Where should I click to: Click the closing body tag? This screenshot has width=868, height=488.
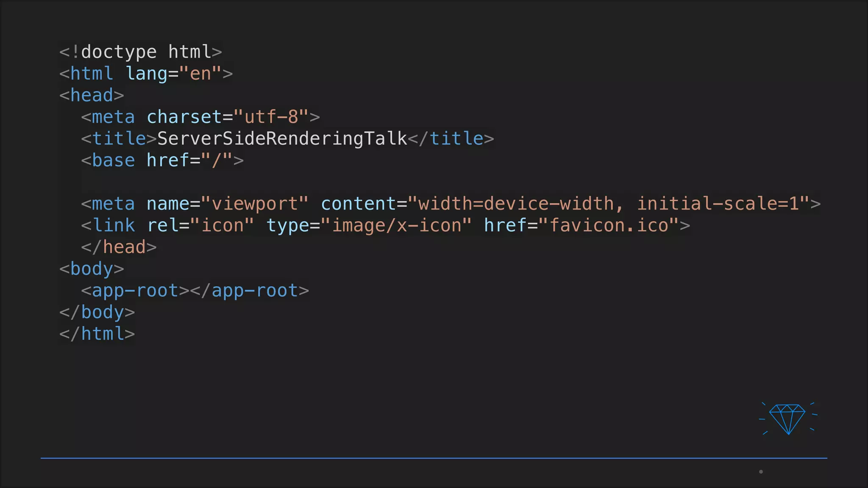[97, 313]
